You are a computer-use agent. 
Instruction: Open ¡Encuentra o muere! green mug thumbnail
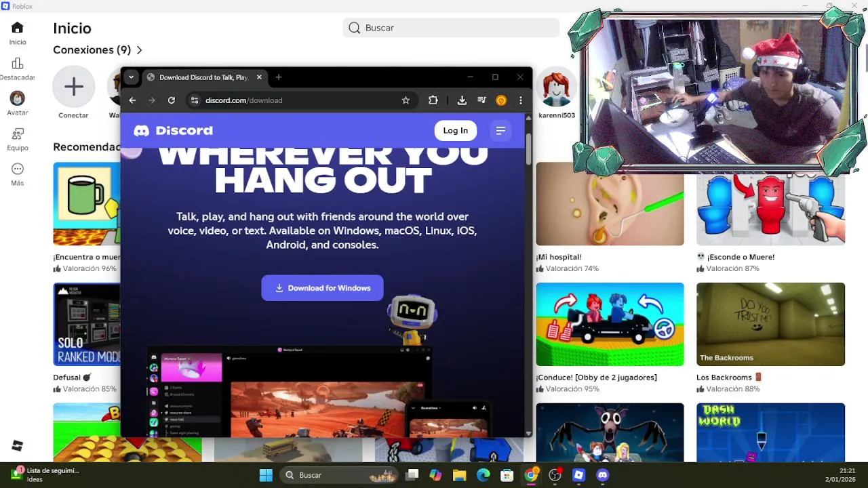pos(87,204)
